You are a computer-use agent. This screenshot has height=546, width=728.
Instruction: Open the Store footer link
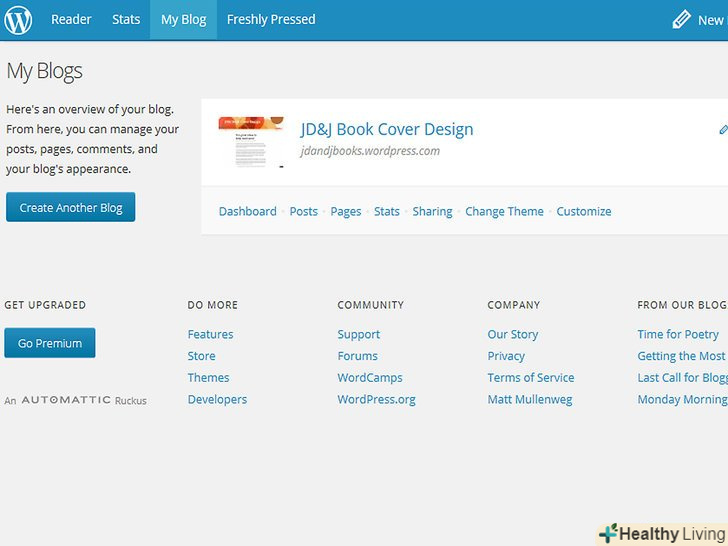coord(202,356)
